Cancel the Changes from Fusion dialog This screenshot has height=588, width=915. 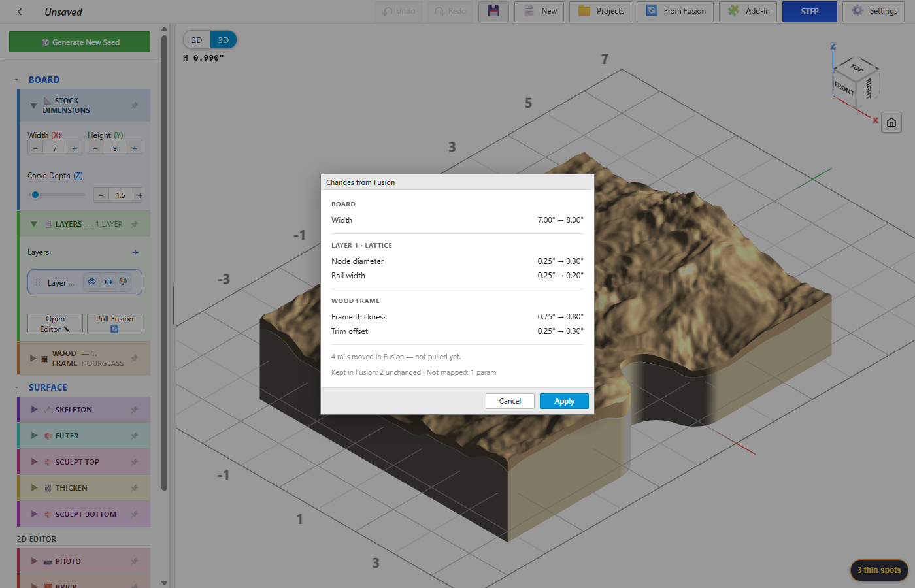[510, 401]
